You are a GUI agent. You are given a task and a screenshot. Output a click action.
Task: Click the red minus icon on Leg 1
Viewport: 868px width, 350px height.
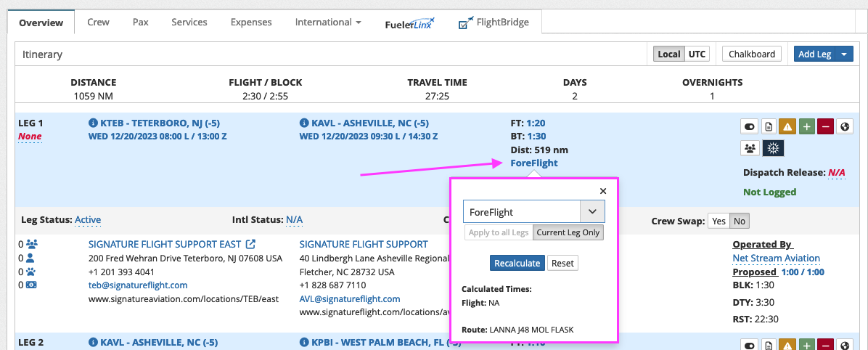(825, 126)
